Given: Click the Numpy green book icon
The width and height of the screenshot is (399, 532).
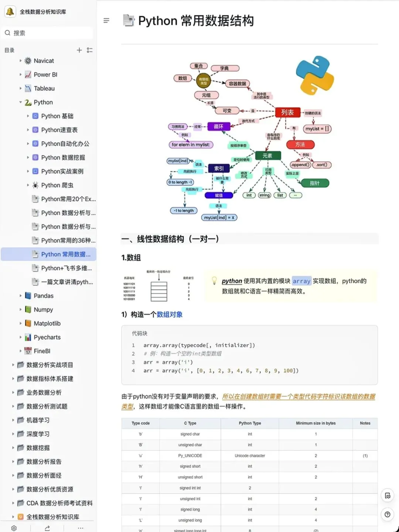Looking at the screenshot, I should [x=28, y=310].
